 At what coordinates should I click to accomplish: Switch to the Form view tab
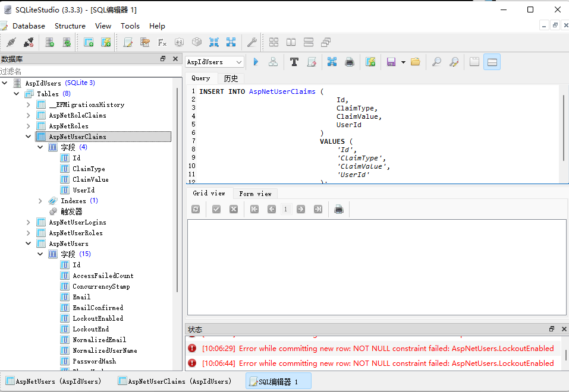pyautogui.click(x=256, y=194)
